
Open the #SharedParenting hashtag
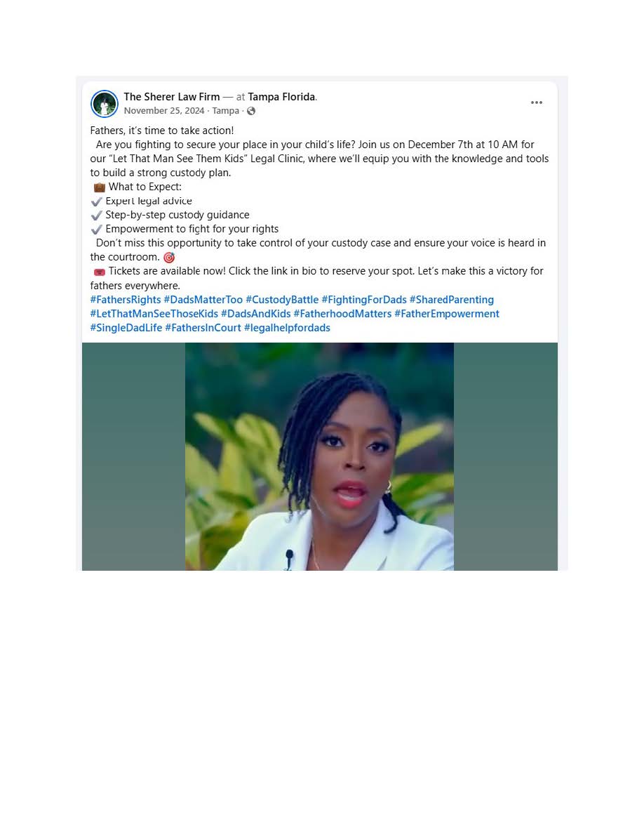coord(452,300)
